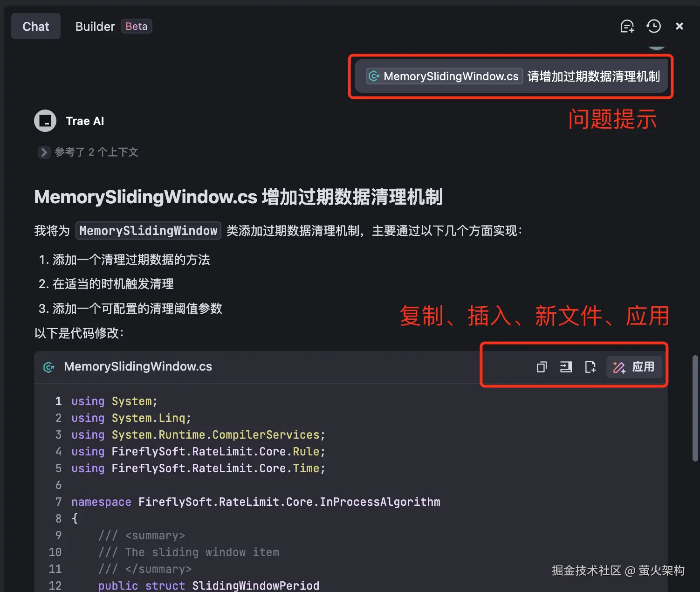Apply the code changes with 应用 button
Screen dimensions: 700x592
pos(634,367)
